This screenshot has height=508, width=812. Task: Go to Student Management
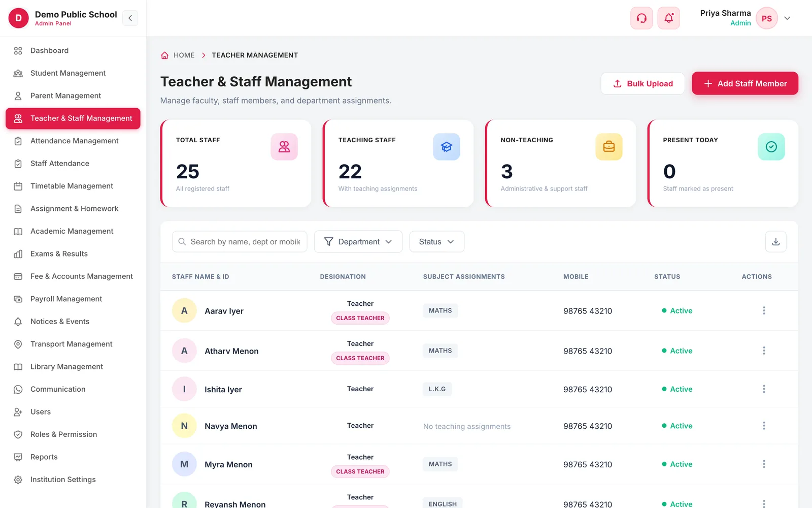click(x=73, y=73)
